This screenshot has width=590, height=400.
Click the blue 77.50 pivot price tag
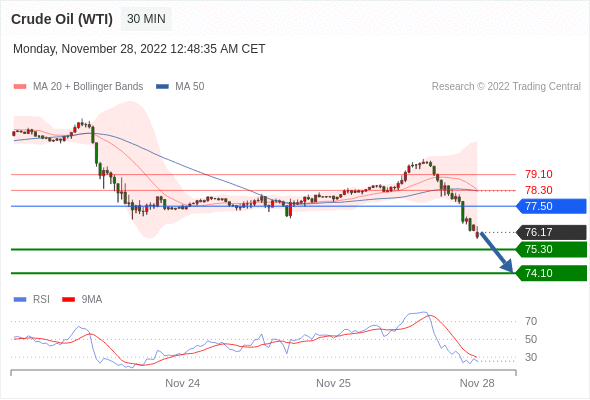pos(551,206)
